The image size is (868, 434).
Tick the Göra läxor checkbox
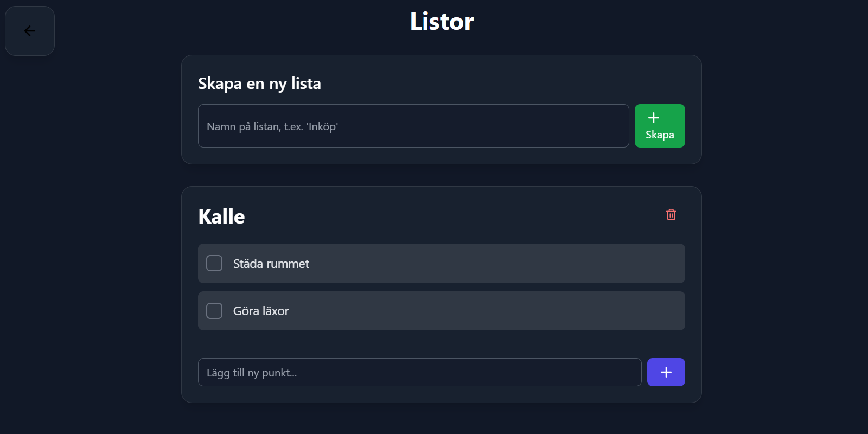(x=214, y=311)
